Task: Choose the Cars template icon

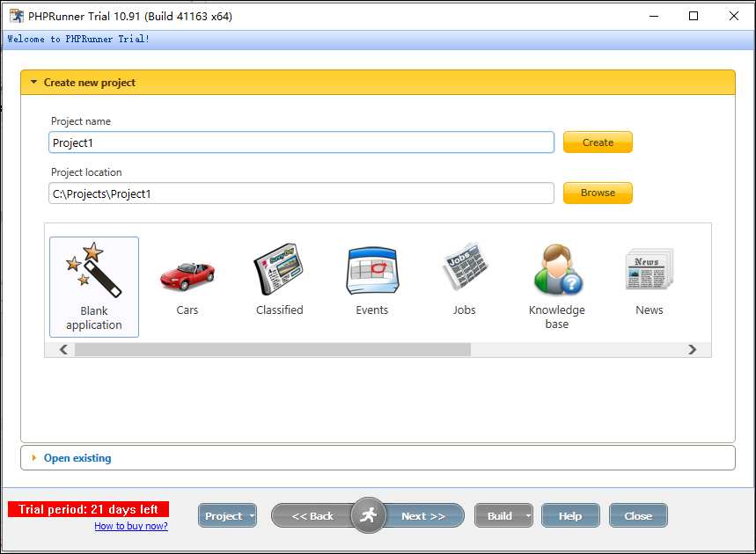Action: 187,276
